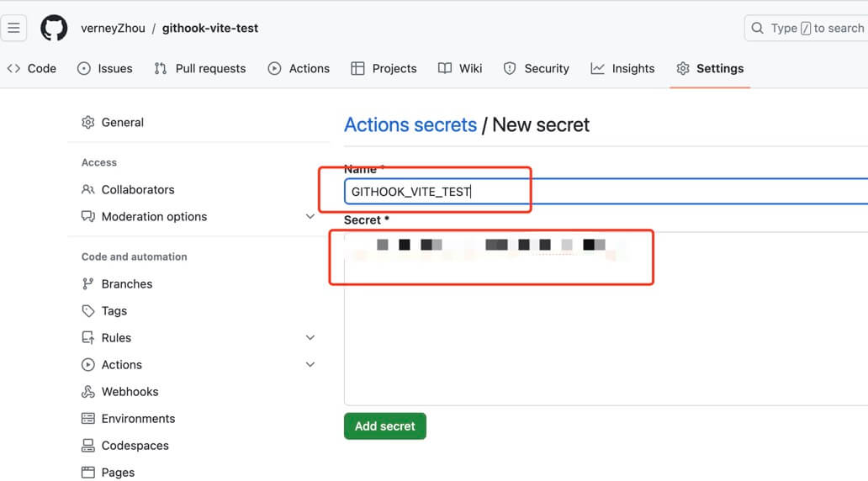Open General settings gear icon
The image size is (868, 481).
click(x=88, y=123)
